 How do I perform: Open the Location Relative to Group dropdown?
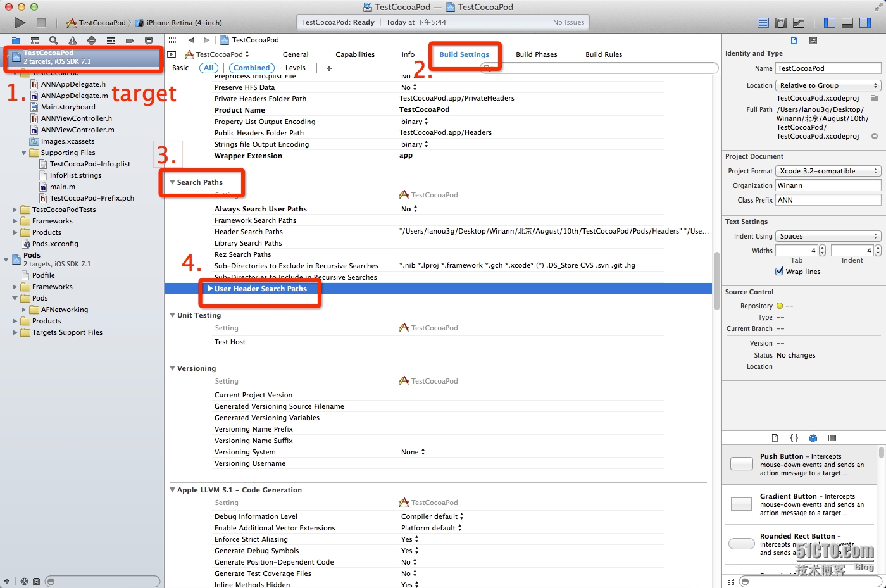(828, 85)
